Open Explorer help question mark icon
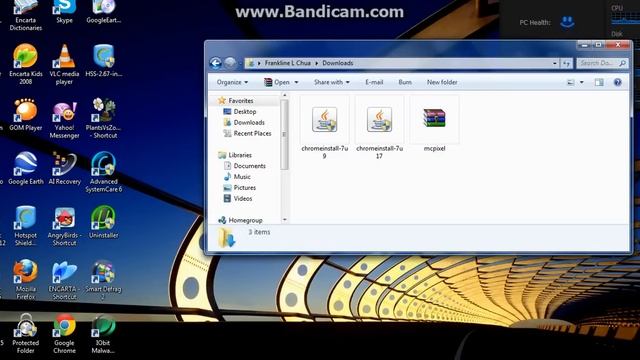Screen dimensions: 640x360 [618, 82]
